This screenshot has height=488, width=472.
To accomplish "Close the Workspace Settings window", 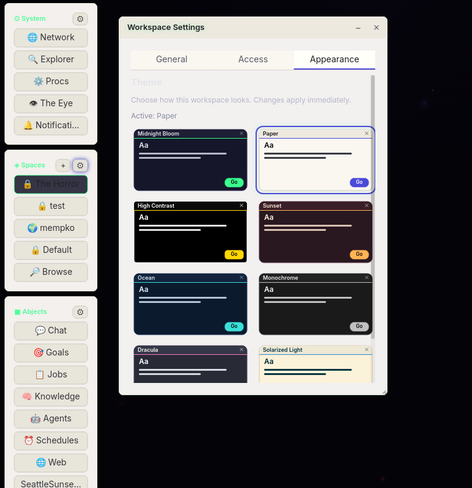I will 376,28.
